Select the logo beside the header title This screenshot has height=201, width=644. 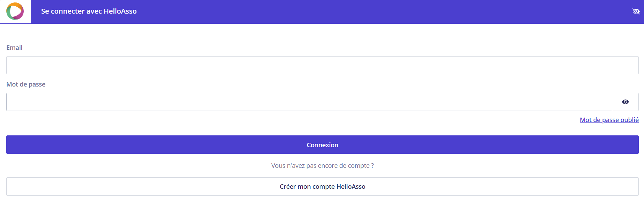(x=15, y=11)
